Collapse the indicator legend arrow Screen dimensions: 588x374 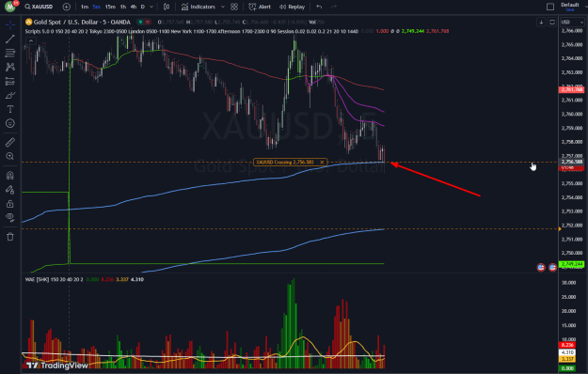click(x=31, y=40)
